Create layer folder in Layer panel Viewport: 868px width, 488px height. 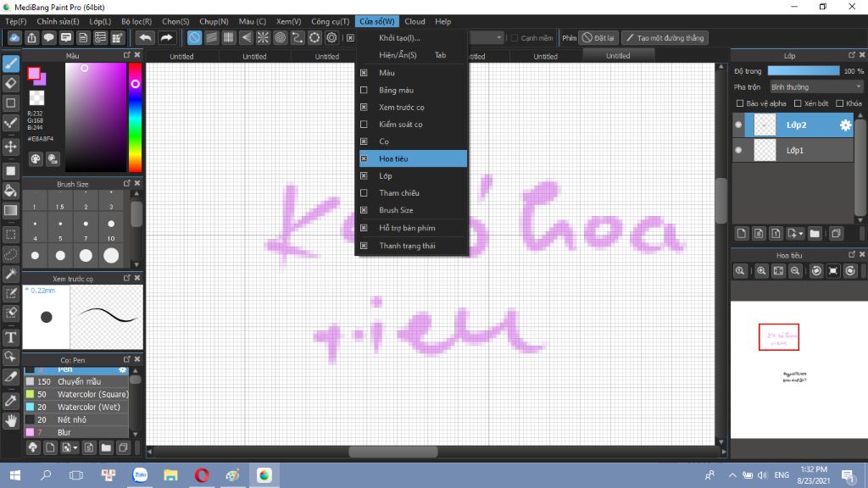tap(815, 234)
